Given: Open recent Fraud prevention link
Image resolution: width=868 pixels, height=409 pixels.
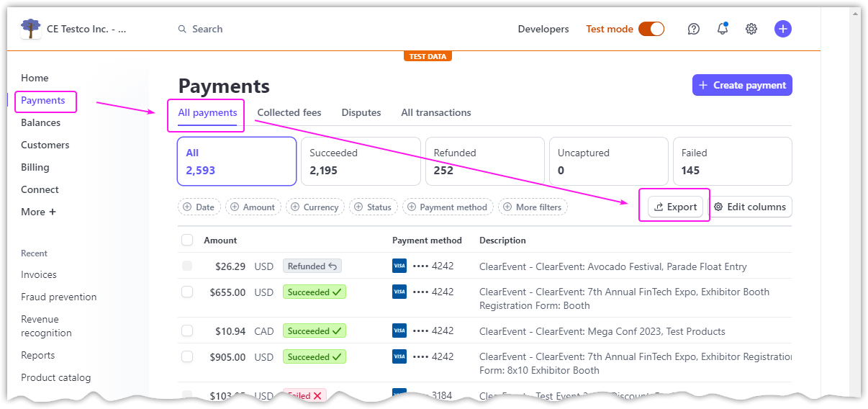Looking at the screenshot, I should (59, 297).
